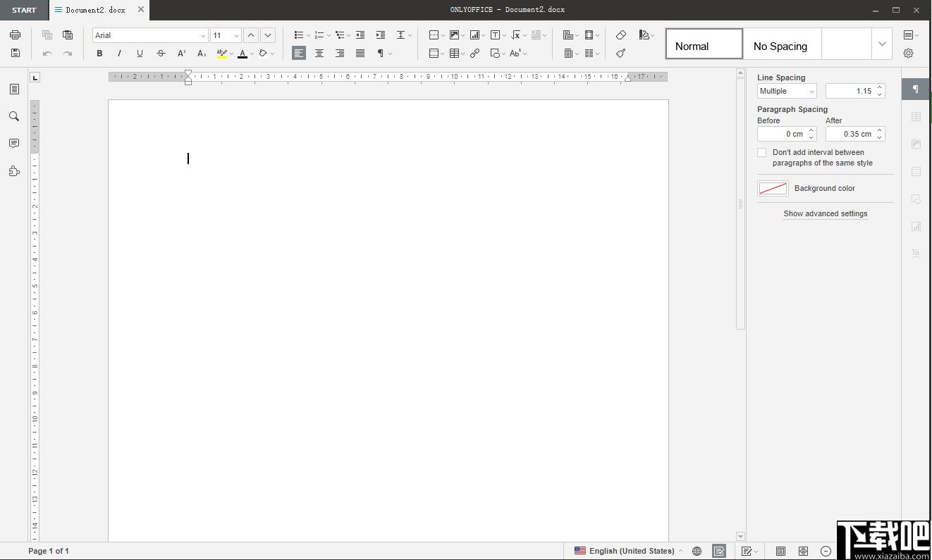Viewport: 932px width, 560px height.
Task: Center align the paragraph
Action: tap(319, 53)
